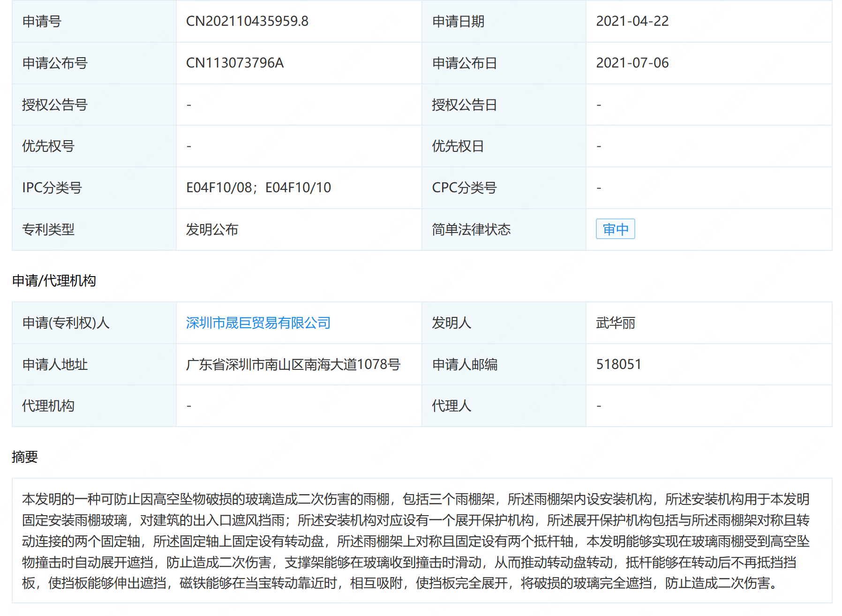Click the 摘要 section heading
Viewport: 842px width, 616px height.
[25, 457]
